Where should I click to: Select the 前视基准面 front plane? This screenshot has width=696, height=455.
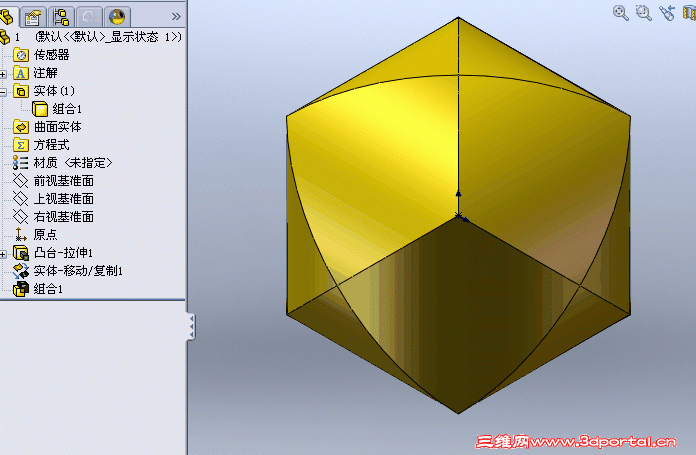[63, 181]
